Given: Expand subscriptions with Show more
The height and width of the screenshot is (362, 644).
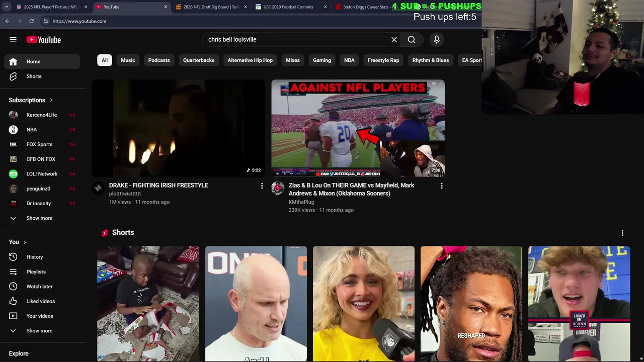Looking at the screenshot, I should 42,218.
